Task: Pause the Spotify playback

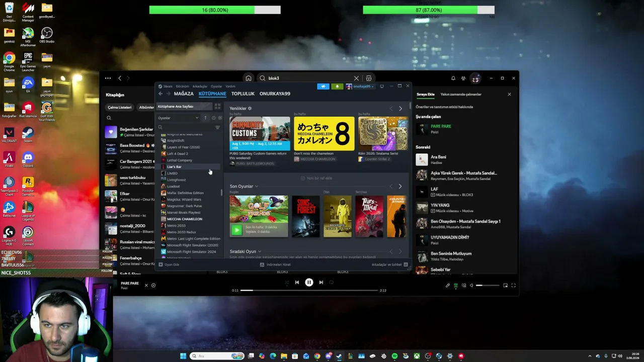Action: 309,283
